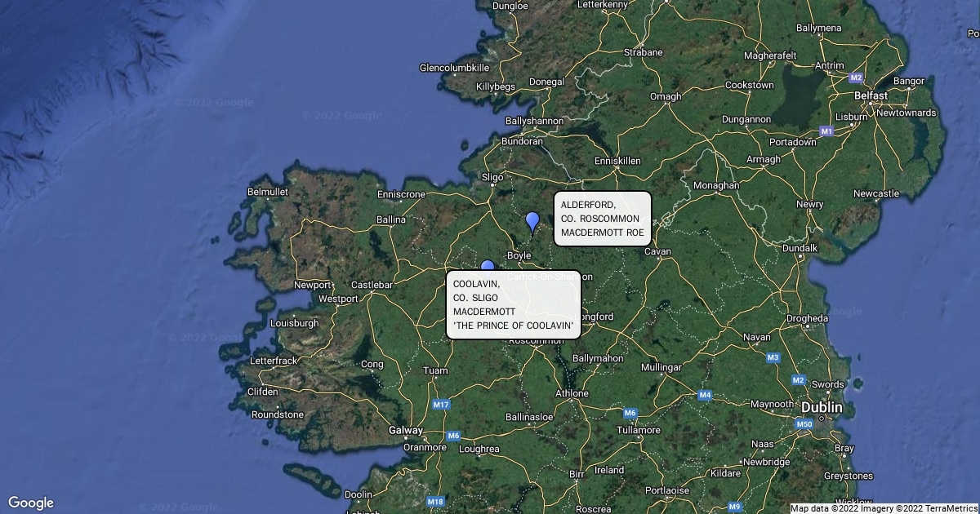This screenshot has height=514, width=980.
Task: Select the Coolavin Co. Sligo info label
Action: point(514,304)
